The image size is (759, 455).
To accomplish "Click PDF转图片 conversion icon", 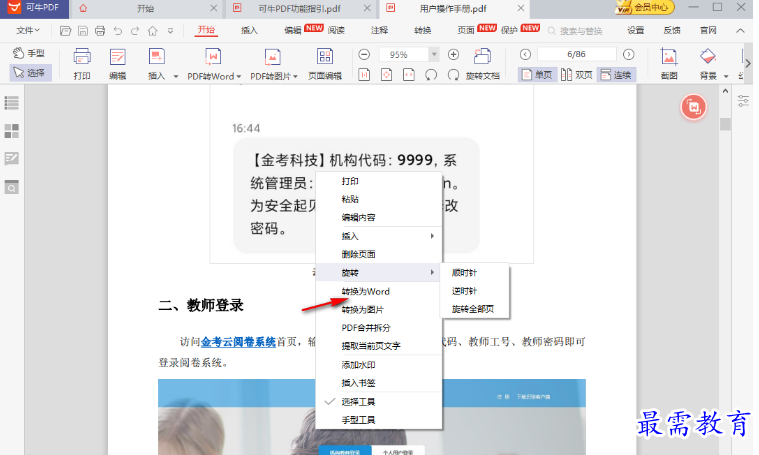I will tap(273, 57).
